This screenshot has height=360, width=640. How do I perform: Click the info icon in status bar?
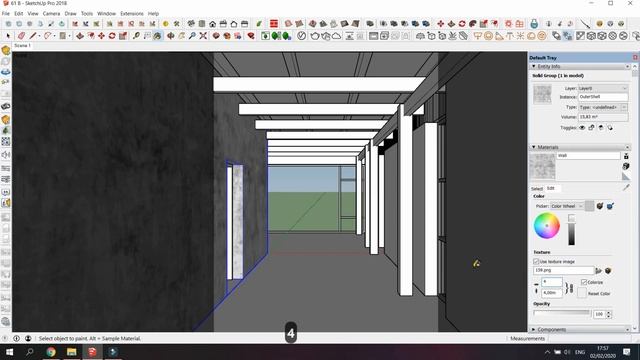(x=16, y=338)
